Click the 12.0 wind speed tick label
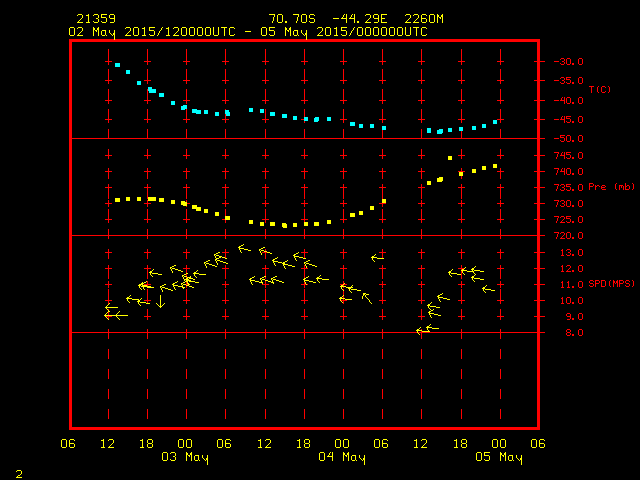Viewport: 640px width, 480px height. (572, 269)
